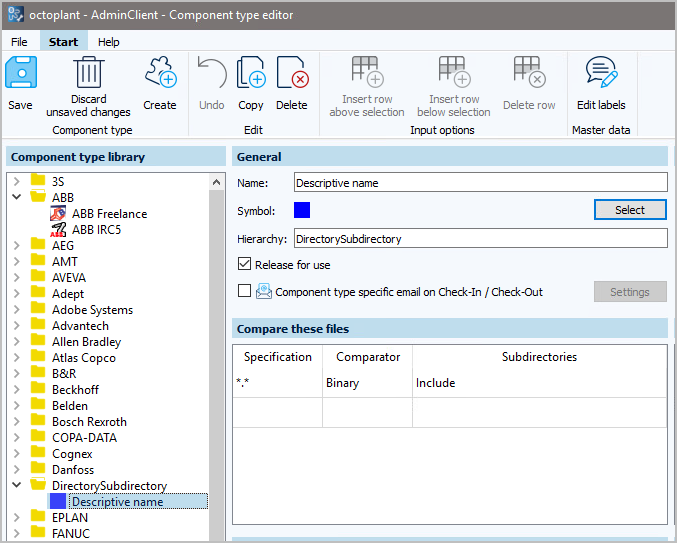Click the octoplant app icon in title bar

tap(16, 14)
